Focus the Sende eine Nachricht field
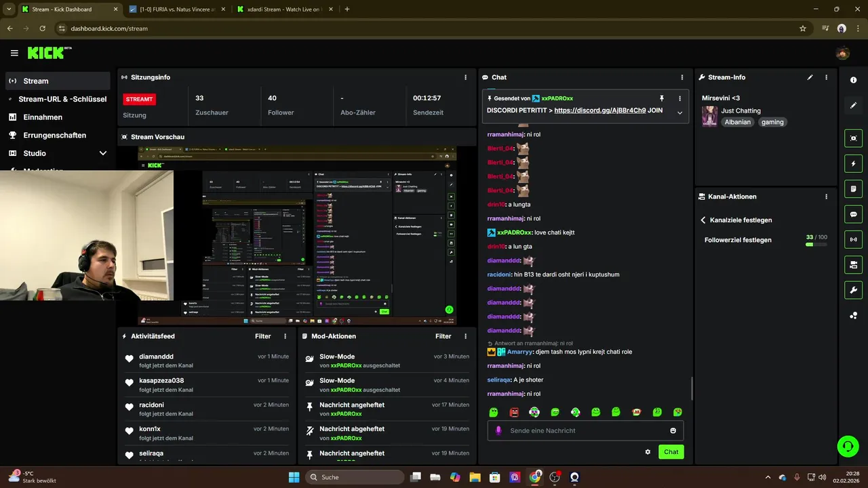This screenshot has height=488, width=868. tap(585, 430)
